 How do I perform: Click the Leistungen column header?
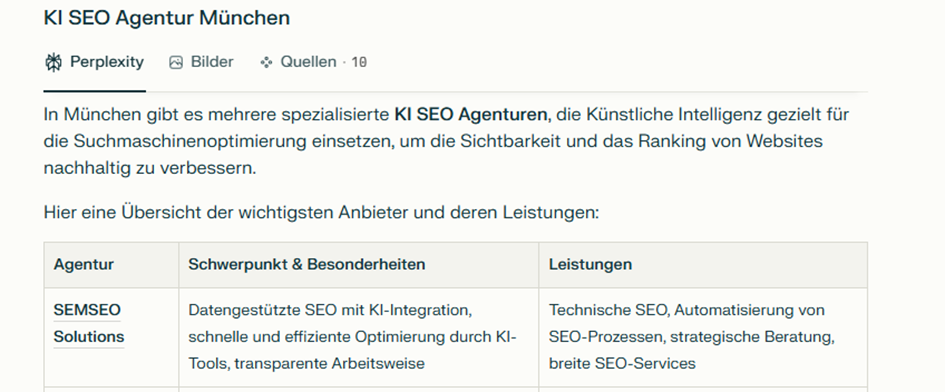(590, 264)
